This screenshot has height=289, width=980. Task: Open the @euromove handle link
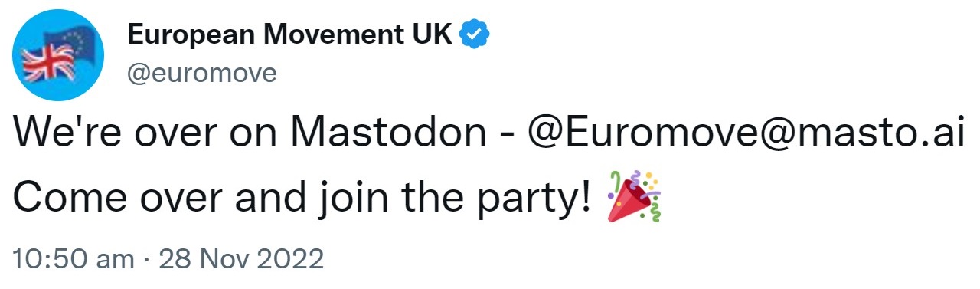(x=201, y=74)
